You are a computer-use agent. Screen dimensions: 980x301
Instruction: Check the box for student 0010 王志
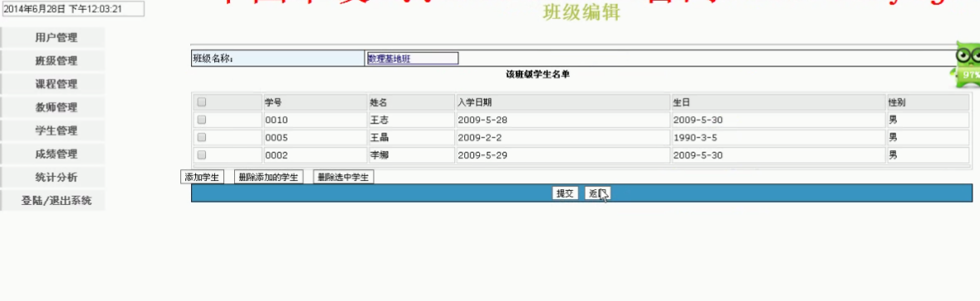[201, 120]
